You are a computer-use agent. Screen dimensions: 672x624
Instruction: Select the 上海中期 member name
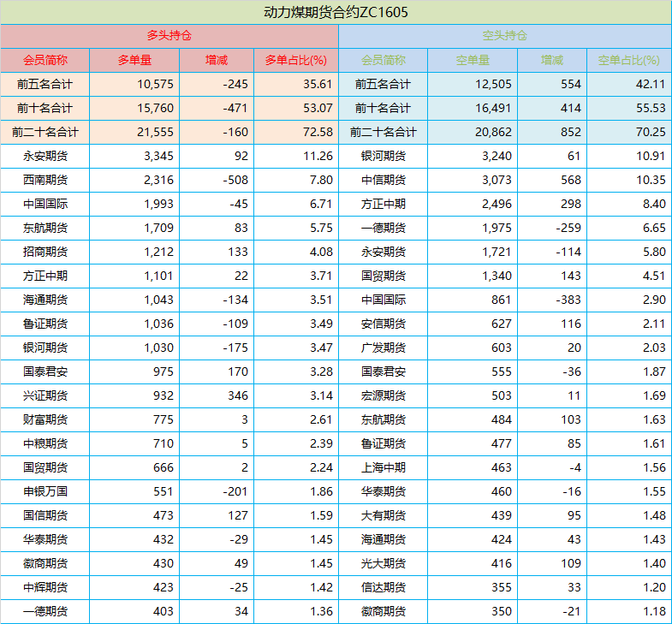384,467
